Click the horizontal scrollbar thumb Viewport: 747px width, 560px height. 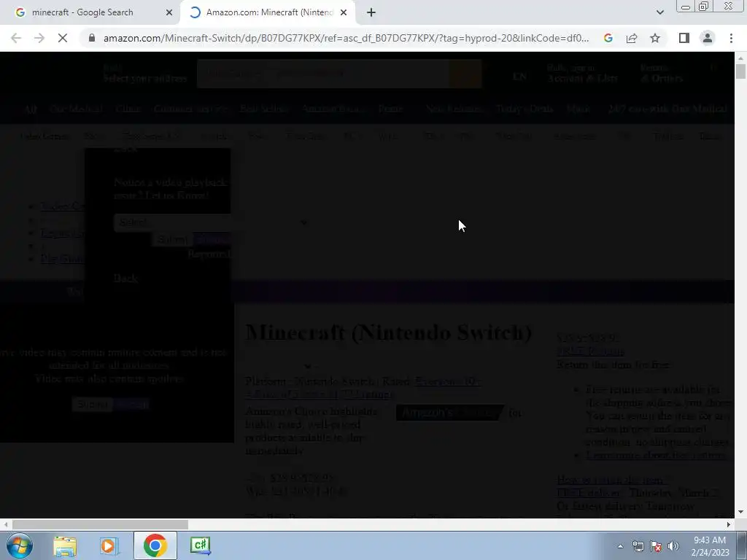(100, 525)
